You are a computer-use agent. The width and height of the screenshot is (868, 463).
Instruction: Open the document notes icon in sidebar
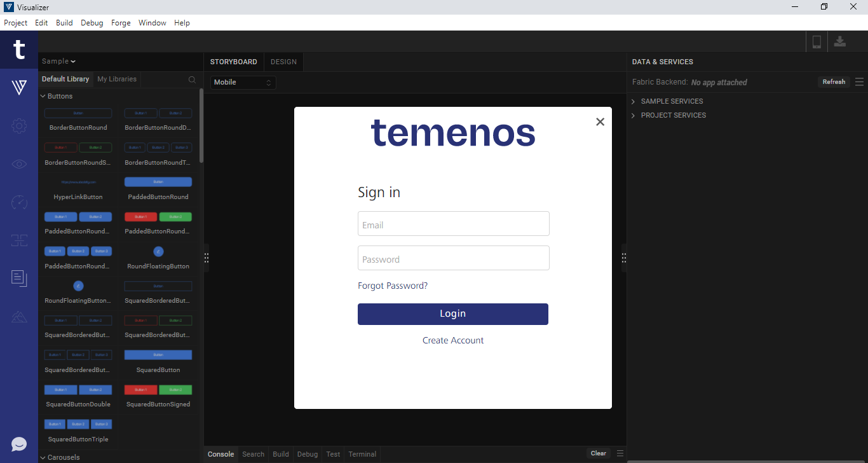tap(19, 278)
